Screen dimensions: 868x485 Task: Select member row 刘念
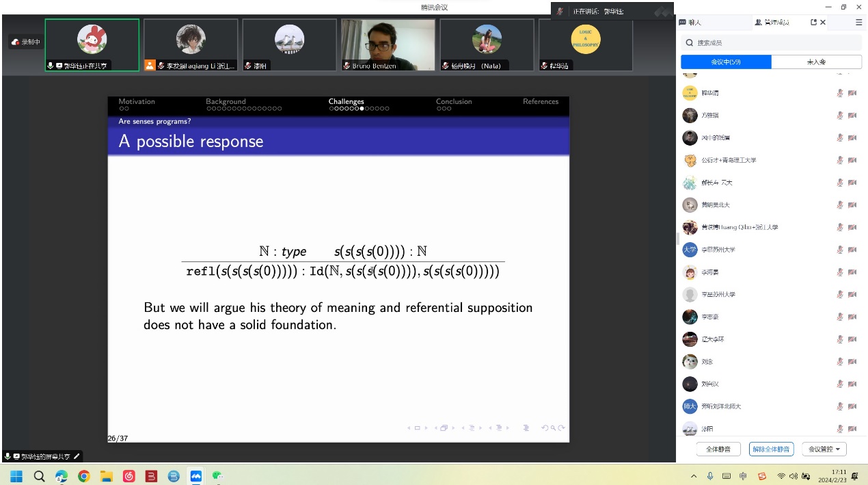772,362
